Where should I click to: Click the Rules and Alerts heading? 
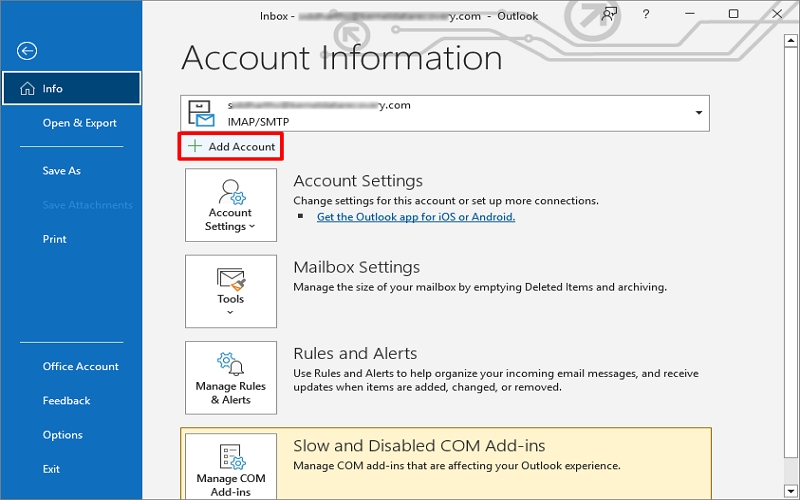tap(355, 353)
